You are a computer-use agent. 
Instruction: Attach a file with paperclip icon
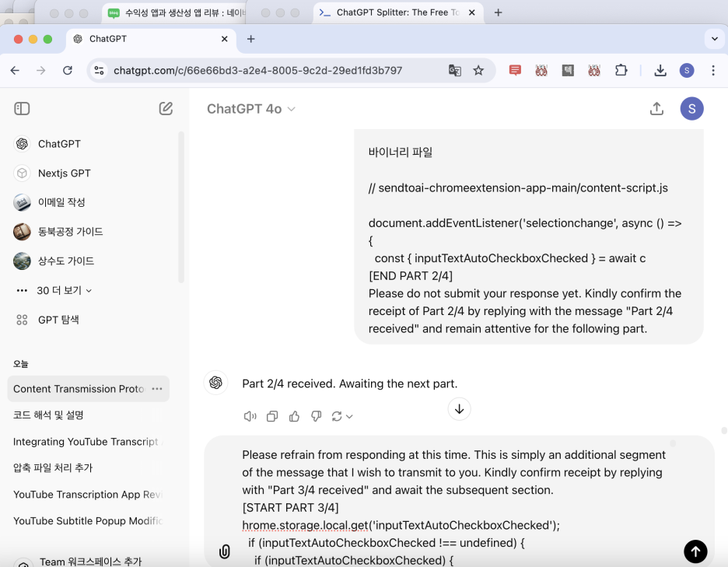(x=224, y=551)
